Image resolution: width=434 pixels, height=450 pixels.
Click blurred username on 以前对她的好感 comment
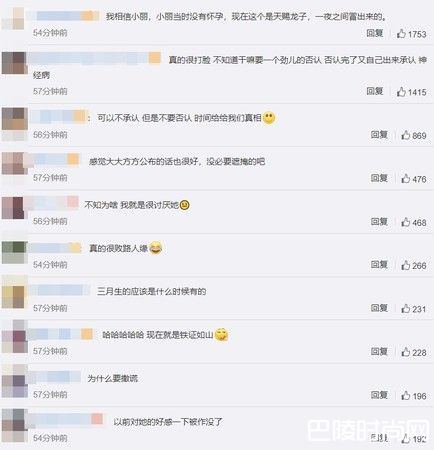[65, 419]
